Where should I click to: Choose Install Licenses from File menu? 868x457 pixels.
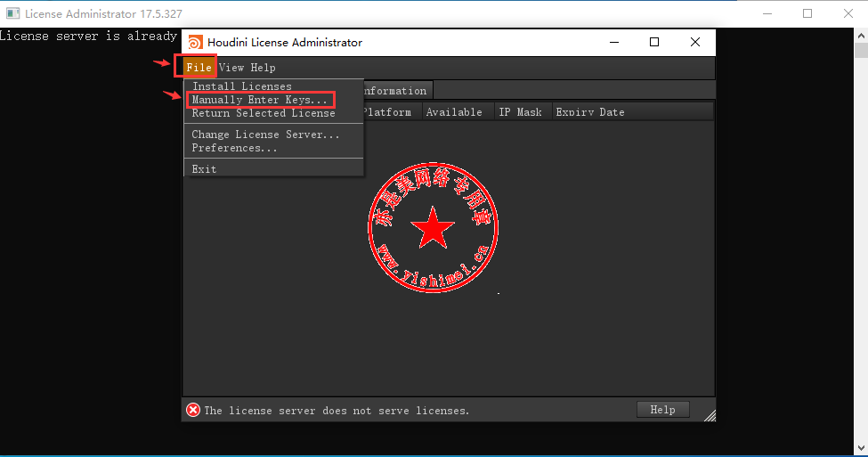[x=242, y=86]
